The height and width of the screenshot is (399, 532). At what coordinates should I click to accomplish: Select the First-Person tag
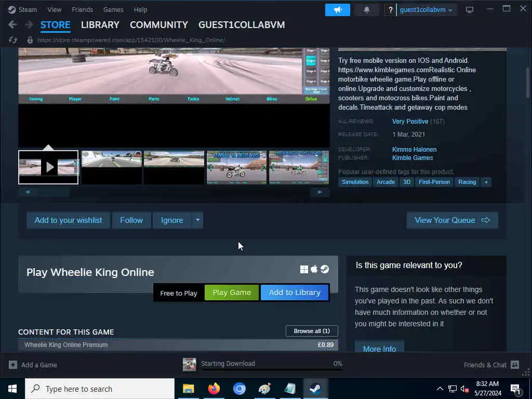click(x=434, y=182)
